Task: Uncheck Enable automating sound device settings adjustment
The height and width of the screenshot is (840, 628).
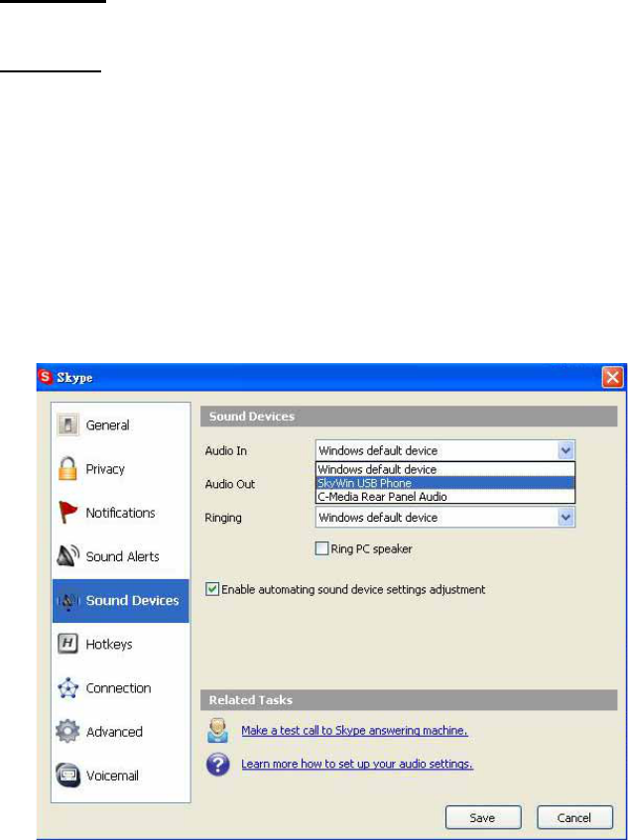Action: click(x=212, y=589)
